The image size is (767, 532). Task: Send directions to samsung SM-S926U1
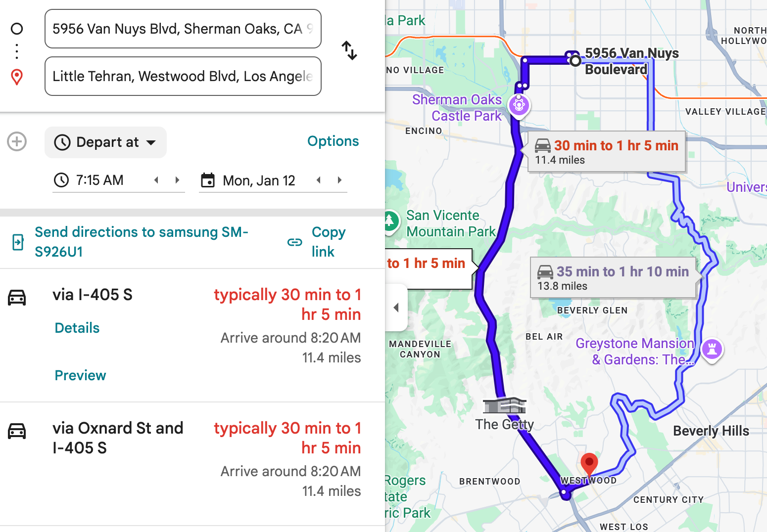click(141, 242)
